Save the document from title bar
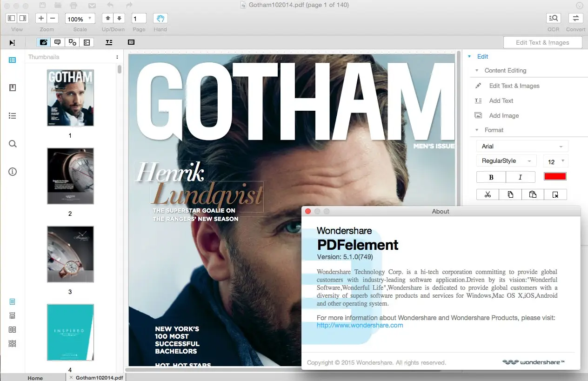 (x=42, y=5)
